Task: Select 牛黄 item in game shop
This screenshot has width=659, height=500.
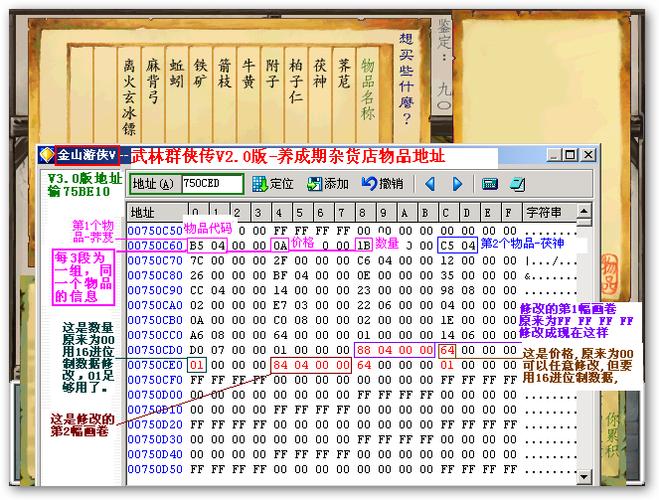Action: point(249,73)
